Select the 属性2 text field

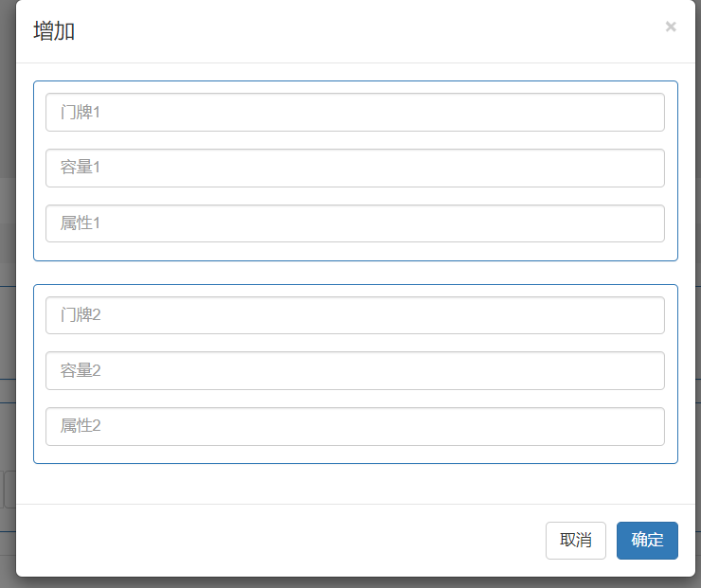click(x=355, y=426)
